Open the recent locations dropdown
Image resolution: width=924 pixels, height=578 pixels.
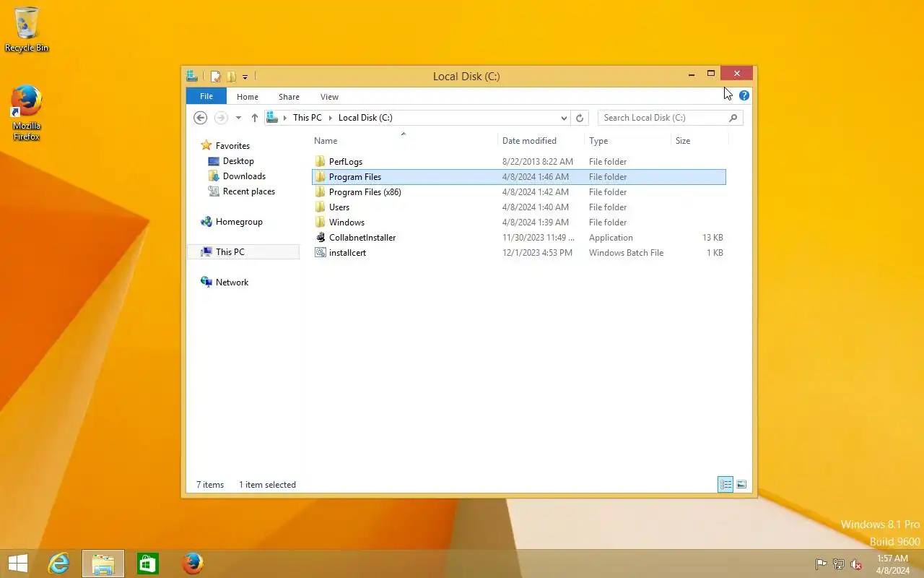pos(238,118)
